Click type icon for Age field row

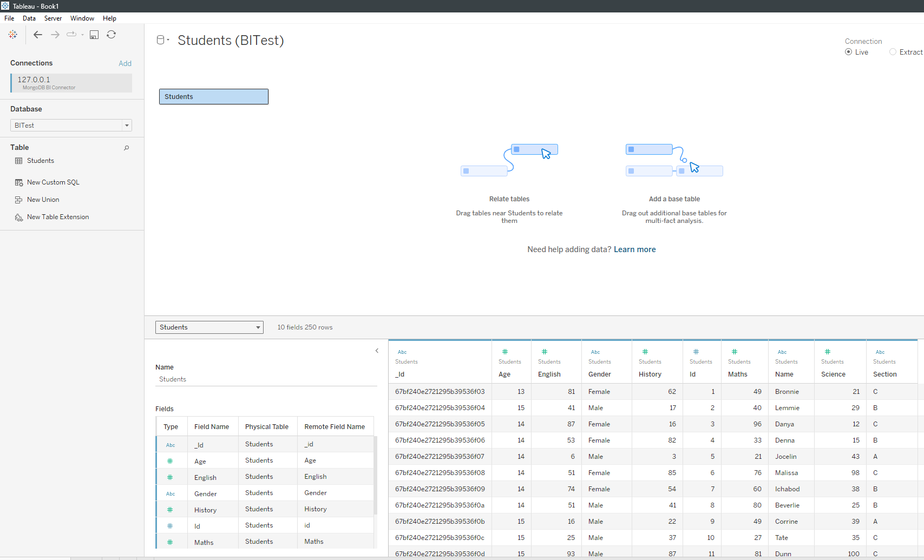tap(170, 461)
